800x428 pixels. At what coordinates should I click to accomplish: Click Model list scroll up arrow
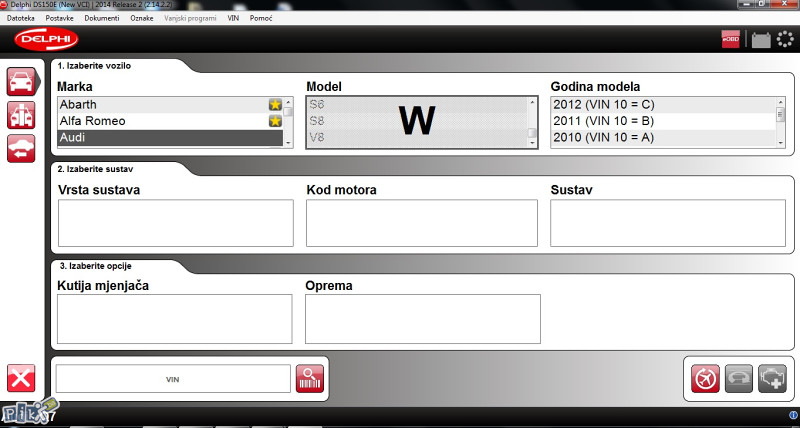click(x=532, y=102)
